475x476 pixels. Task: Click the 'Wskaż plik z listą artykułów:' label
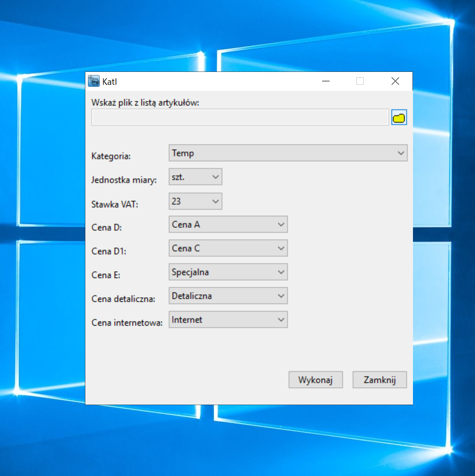pyautogui.click(x=145, y=103)
